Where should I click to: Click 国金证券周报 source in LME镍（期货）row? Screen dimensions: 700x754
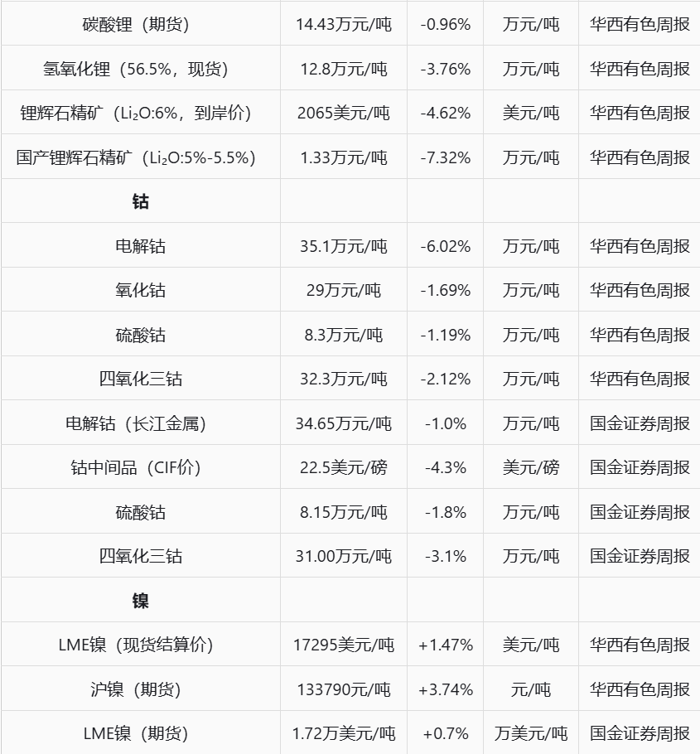tap(640, 734)
